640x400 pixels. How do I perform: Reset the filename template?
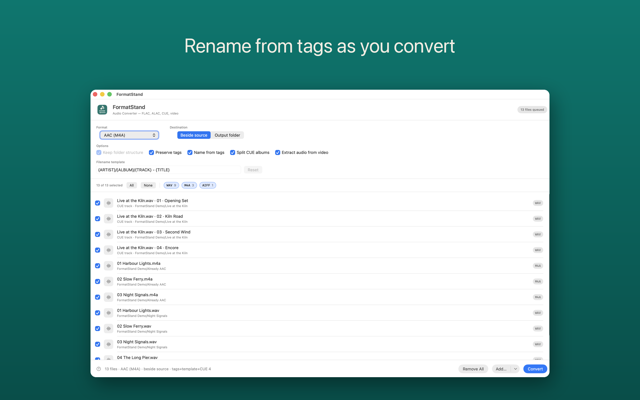click(253, 170)
